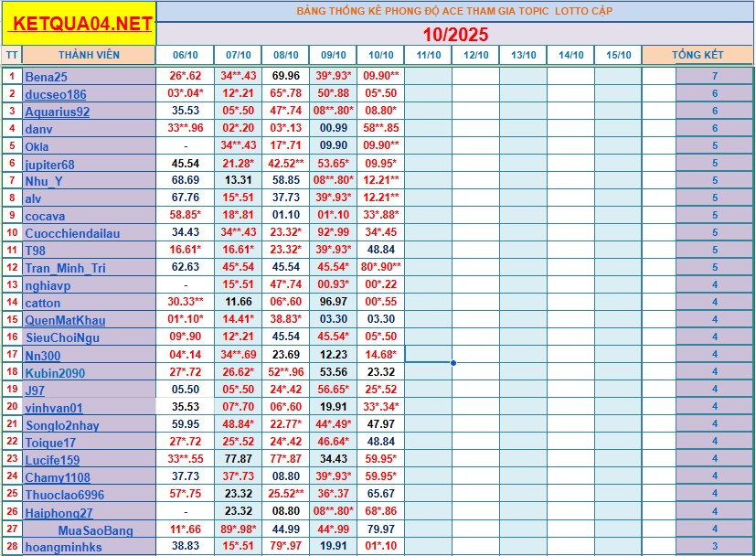Click the KETQUA04.NET site title
Image resolution: width=756 pixels, height=556 pixels.
click(x=80, y=24)
